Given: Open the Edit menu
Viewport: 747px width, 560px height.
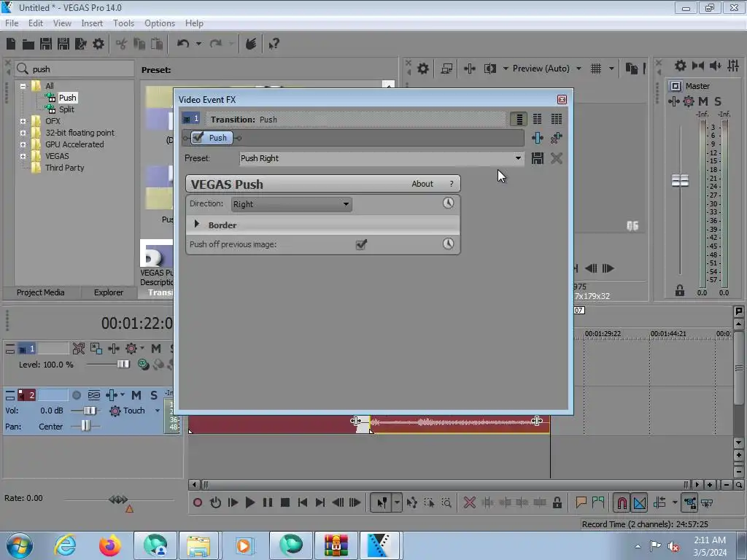Looking at the screenshot, I should click(35, 23).
